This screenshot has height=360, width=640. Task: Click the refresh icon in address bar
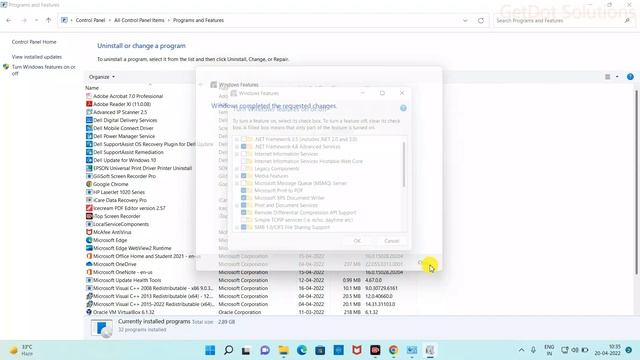pyautogui.click(x=481, y=20)
